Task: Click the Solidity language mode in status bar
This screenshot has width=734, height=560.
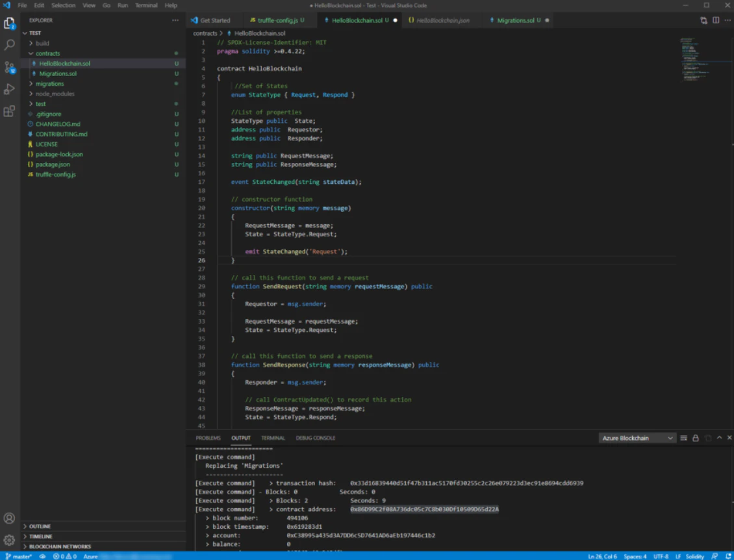Action: coord(694,556)
